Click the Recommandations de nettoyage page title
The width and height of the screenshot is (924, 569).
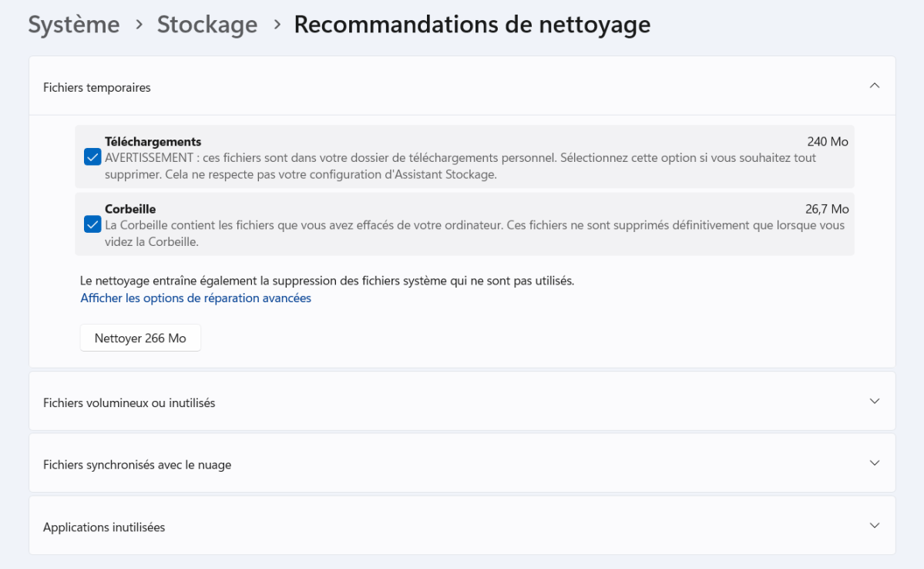(x=472, y=25)
